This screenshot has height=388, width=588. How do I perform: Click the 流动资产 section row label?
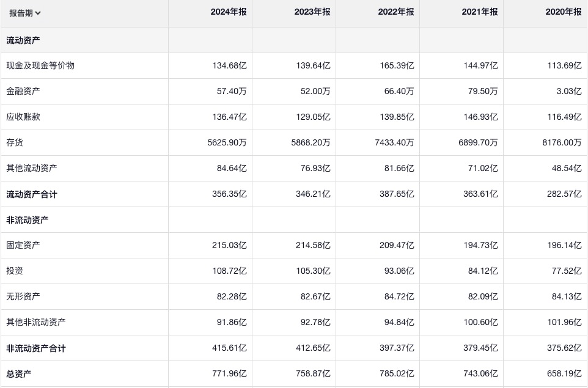click(x=23, y=40)
